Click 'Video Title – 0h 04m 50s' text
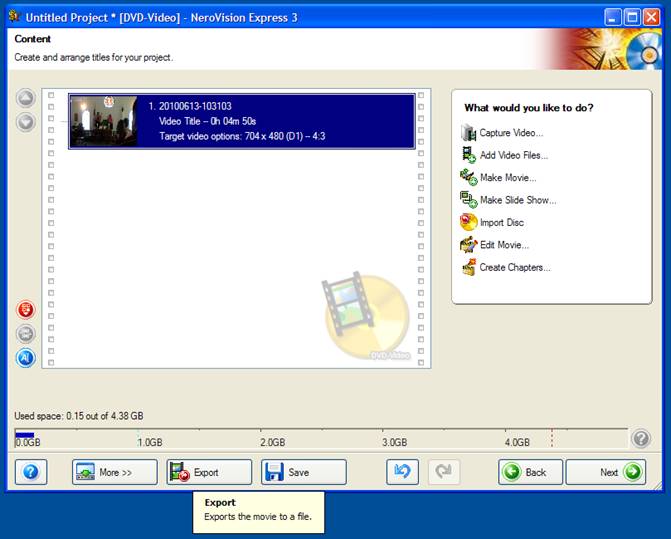671x539 pixels. pyautogui.click(x=208, y=121)
